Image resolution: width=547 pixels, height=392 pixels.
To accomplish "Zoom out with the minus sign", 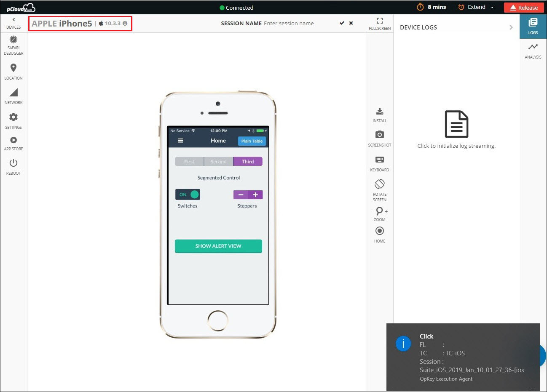I will click(373, 211).
